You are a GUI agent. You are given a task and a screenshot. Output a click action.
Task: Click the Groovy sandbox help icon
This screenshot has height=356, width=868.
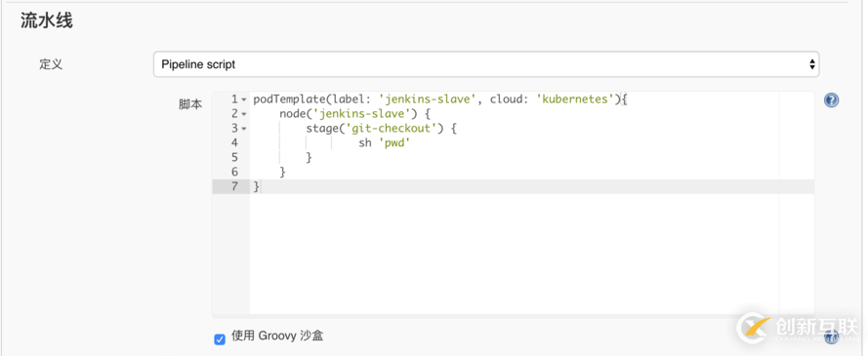[831, 336]
